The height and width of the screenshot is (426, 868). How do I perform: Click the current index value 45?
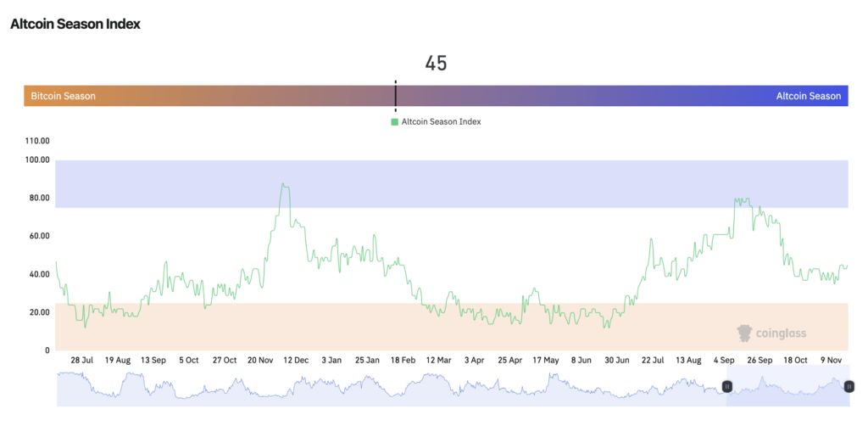[x=436, y=64]
